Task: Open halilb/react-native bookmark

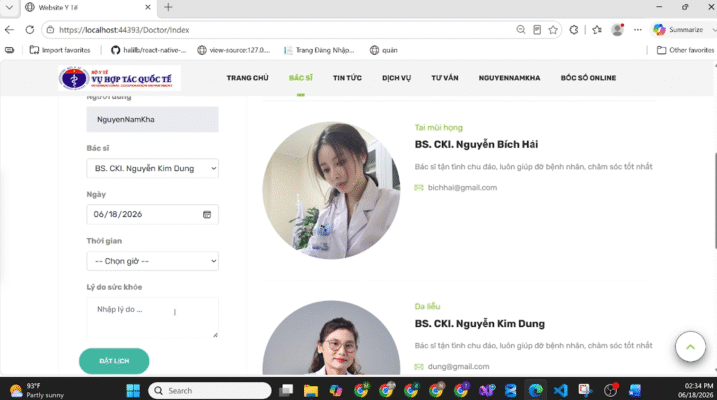Action: pyautogui.click(x=149, y=50)
